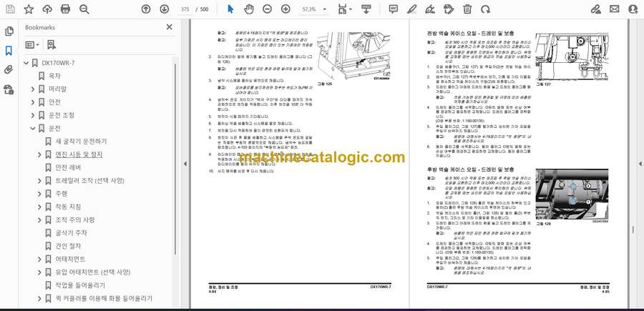Zoom out with the minus circle icon
644x311 pixels.
click(x=267, y=9)
